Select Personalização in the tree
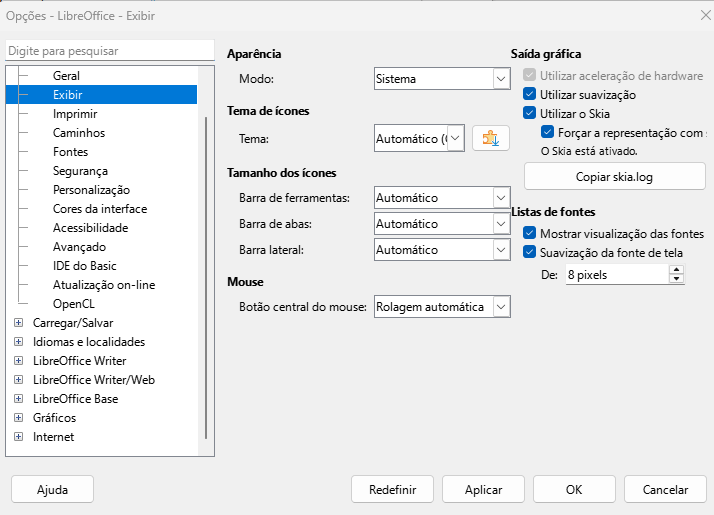This screenshot has height=515, width=714. [x=92, y=189]
